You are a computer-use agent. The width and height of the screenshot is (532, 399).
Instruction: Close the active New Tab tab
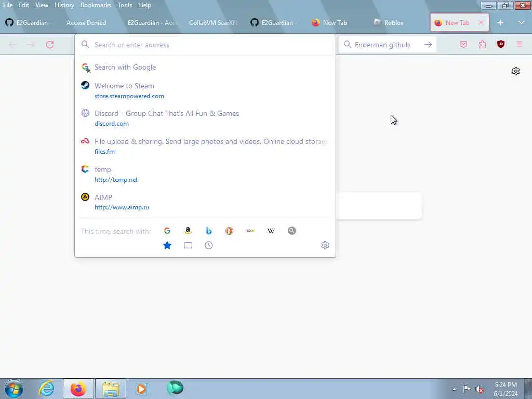click(481, 23)
